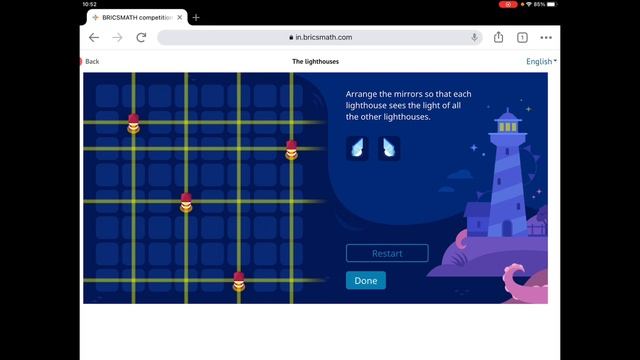Image resolution: width=640 pixels, height=360 pixels.
Task: Click the browser forward arrow
Action: (x=118, y=38)
